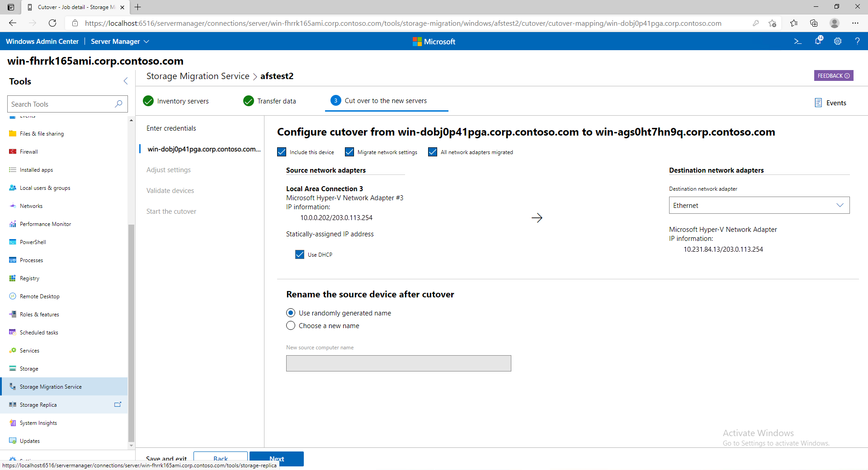The height and width of the screenshot is (470, 868).
Task: Click the Tools list vertical scrollbar
Action: pos(131,333)
